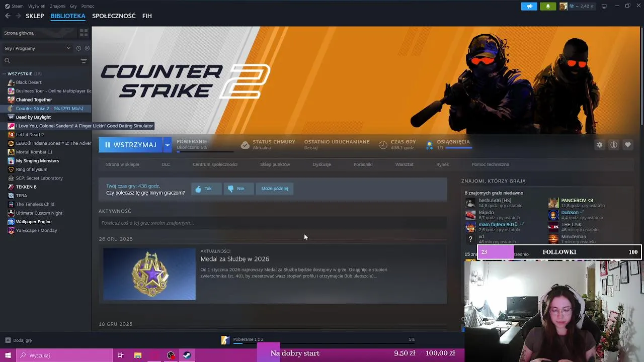Switch to SPOŁECZNOŚĆ tab

114,16
